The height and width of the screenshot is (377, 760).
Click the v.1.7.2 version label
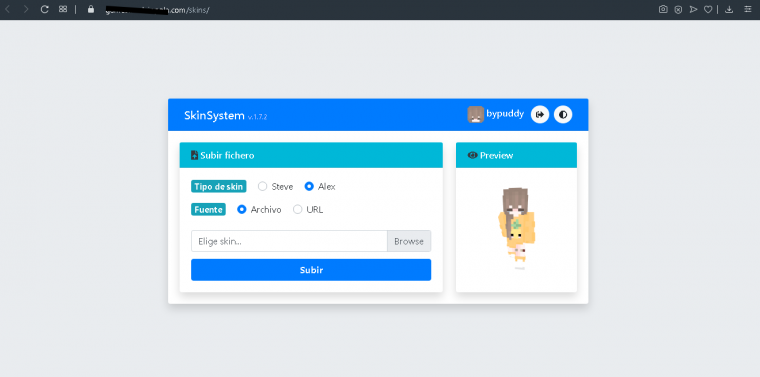257,117
